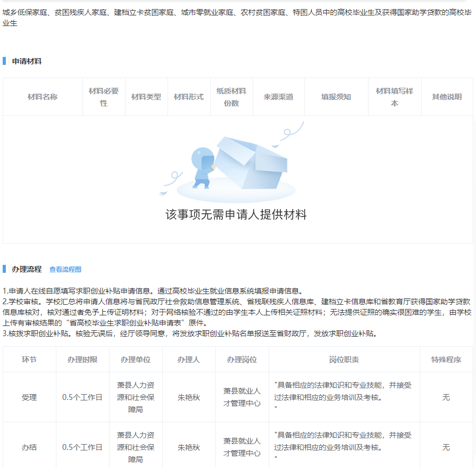Click the 材料类型 column header
Viewport: 476px width, 468px height.
tap(146, 97)
